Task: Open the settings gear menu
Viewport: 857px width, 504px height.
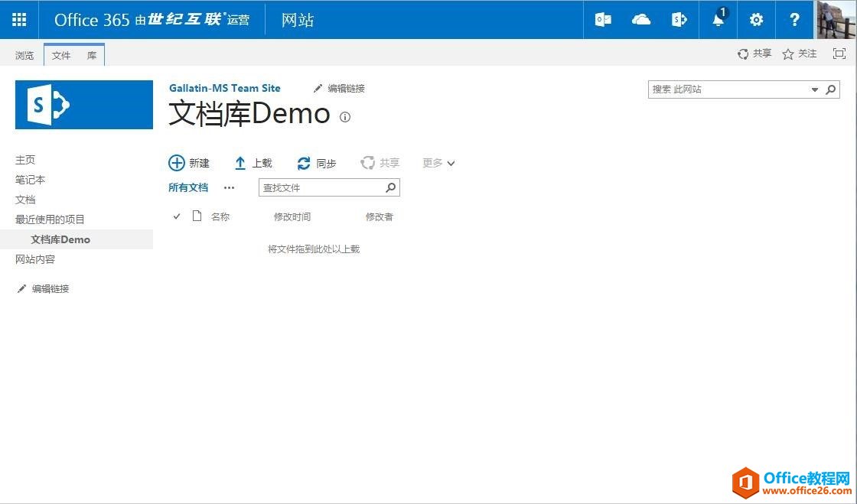Action: tap(756, 20)
